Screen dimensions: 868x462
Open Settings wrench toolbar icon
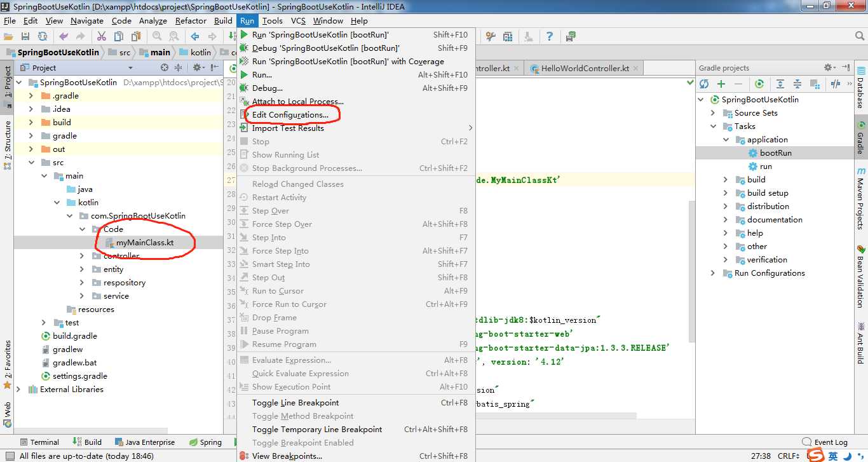coord(491,36)
